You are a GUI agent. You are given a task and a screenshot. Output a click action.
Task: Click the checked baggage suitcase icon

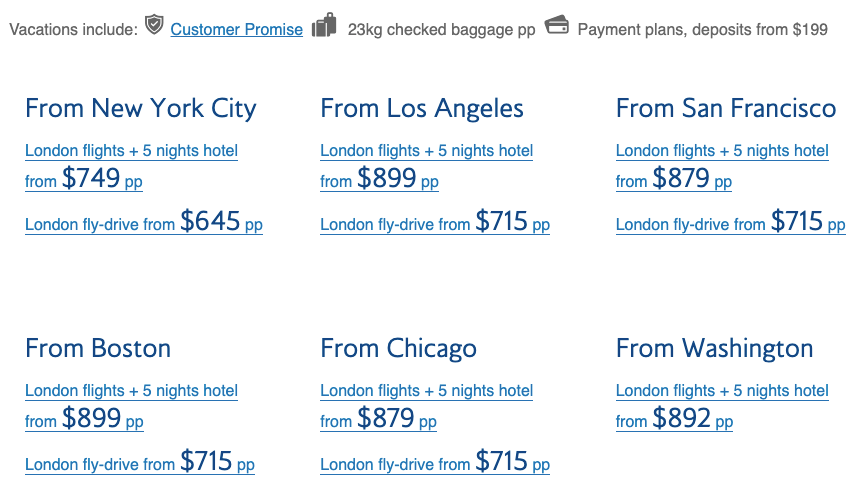click(324, 25)
